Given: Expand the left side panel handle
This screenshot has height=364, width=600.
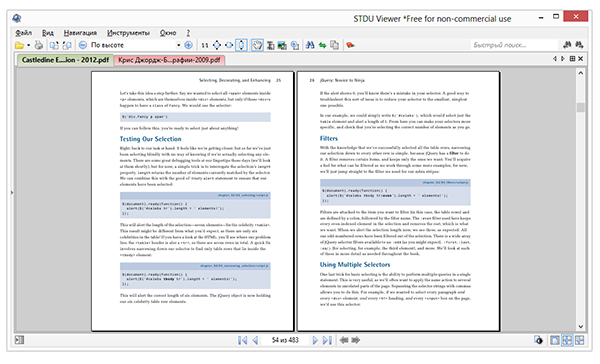Looking at the screenshot, I should [x=12, y=193].
